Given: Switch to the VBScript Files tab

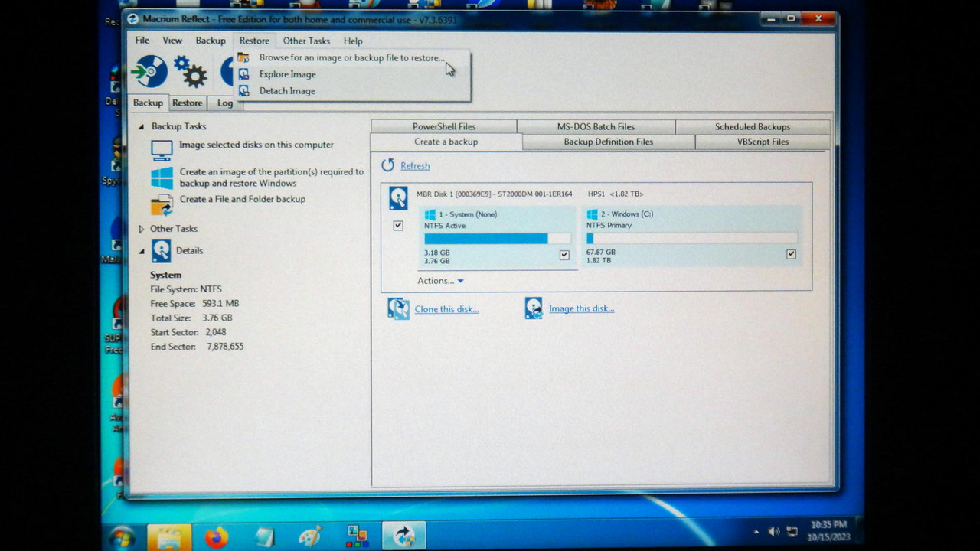Looking at the screenshot, I should (763, 142).
